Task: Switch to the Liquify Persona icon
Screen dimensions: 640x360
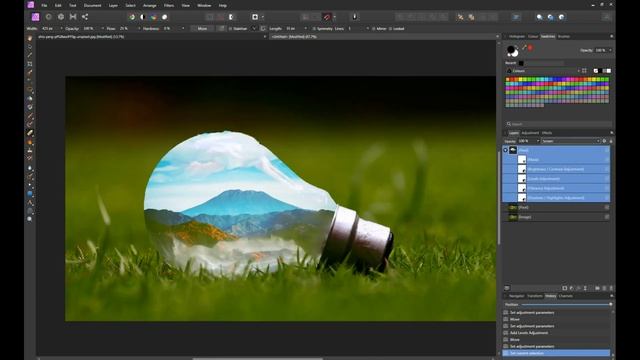Action: [x=49, y=17]
